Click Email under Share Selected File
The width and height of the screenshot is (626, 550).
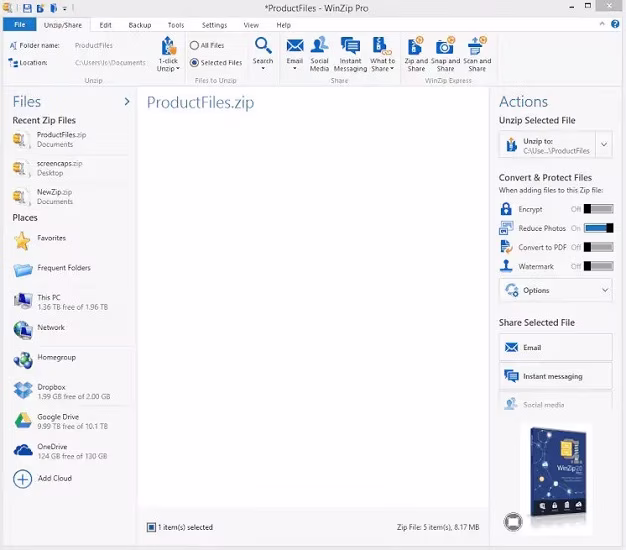[555, 347]
